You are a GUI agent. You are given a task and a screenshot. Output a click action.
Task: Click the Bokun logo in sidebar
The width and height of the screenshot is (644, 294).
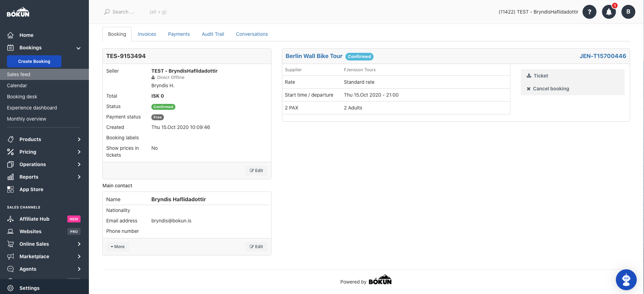tap(18, 12)
